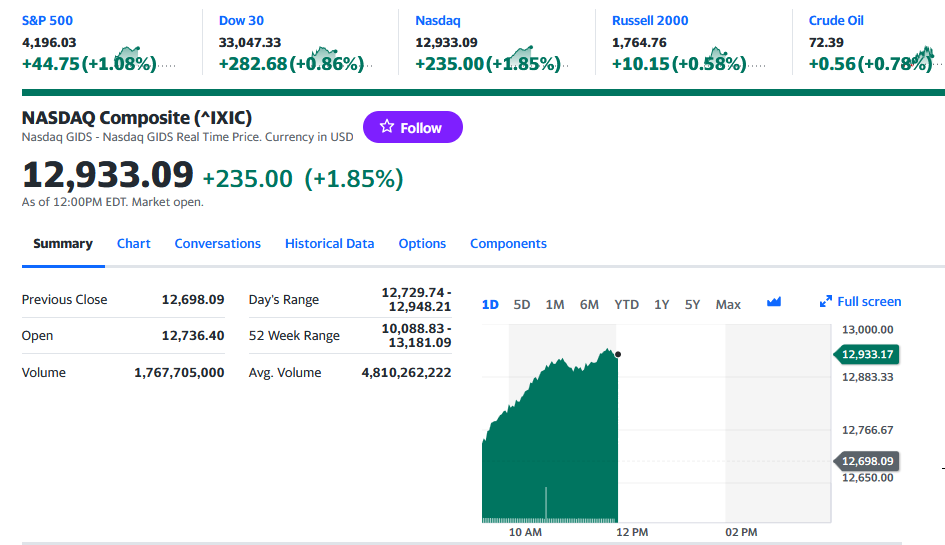Viewport: 945px width, 545px height.
Task: Click the Avg. Volume value 4,810,262,222
Action: 406,373
